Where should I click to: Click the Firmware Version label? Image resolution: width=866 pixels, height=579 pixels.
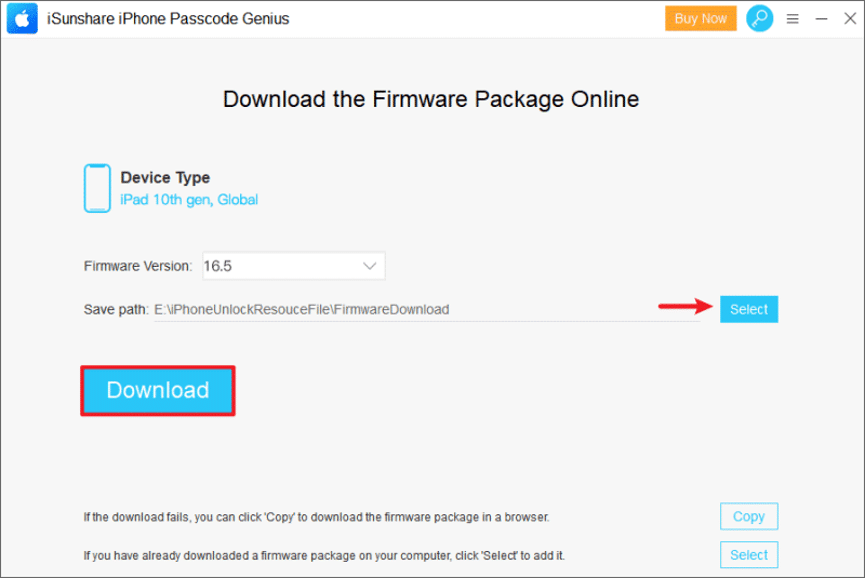point(137,267)
